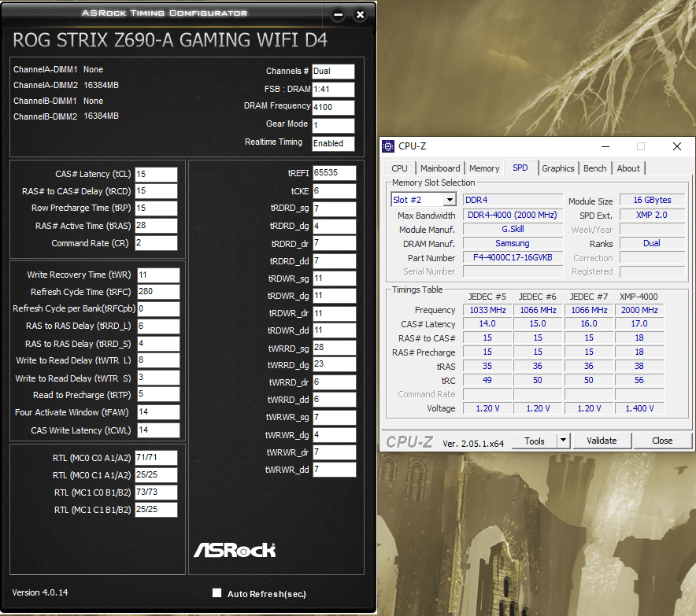Viewport: 696px width, 616px height.
Task: Click the Four Activate Window (tFAW) field
Action: tap(158, 412)
